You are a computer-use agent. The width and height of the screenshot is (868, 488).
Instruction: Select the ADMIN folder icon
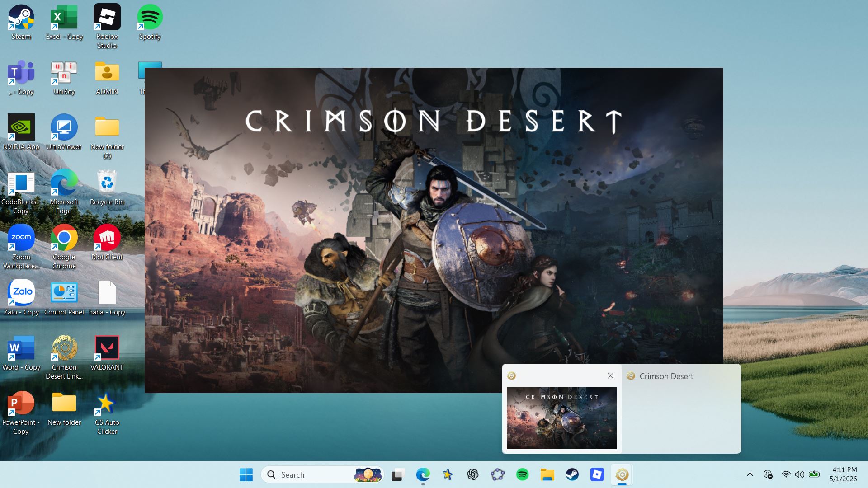[107, 78]
